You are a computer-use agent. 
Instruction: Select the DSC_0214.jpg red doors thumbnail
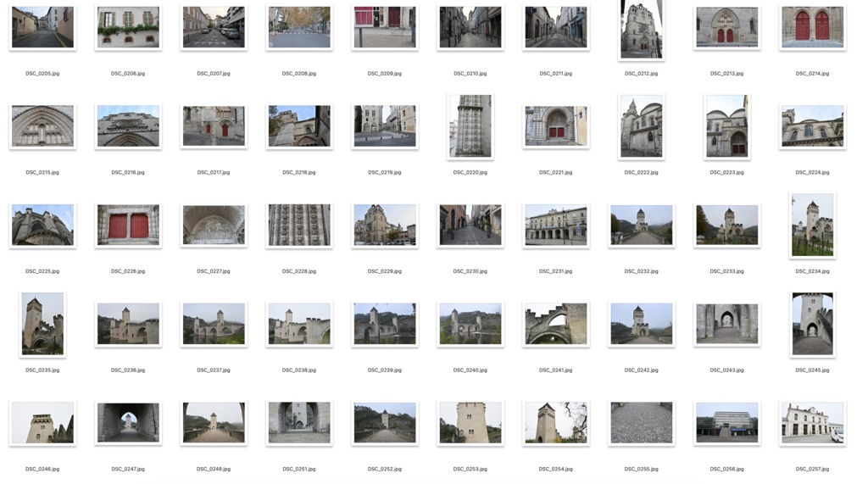[812, 27]
